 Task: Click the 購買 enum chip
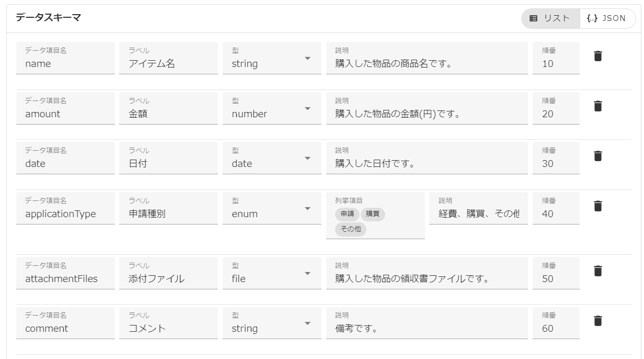[373, 214]
